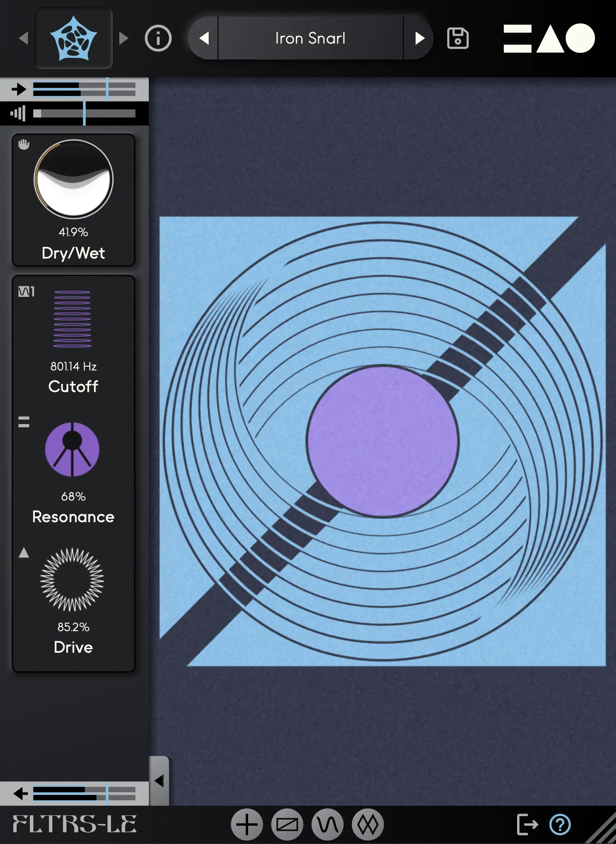Open the Iron Snarl preset menu
Image resolution: width=616 pixels, height=844 pixels.
coord(310,38)
